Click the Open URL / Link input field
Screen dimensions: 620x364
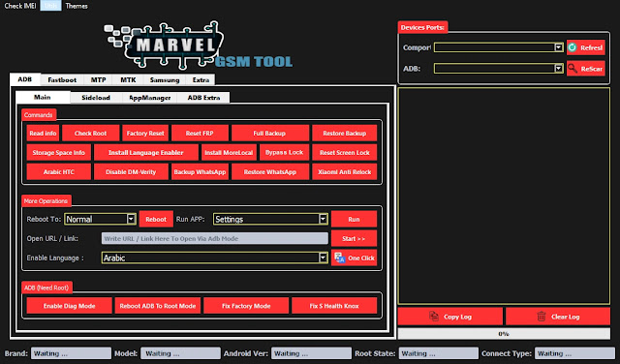point(215,239)
